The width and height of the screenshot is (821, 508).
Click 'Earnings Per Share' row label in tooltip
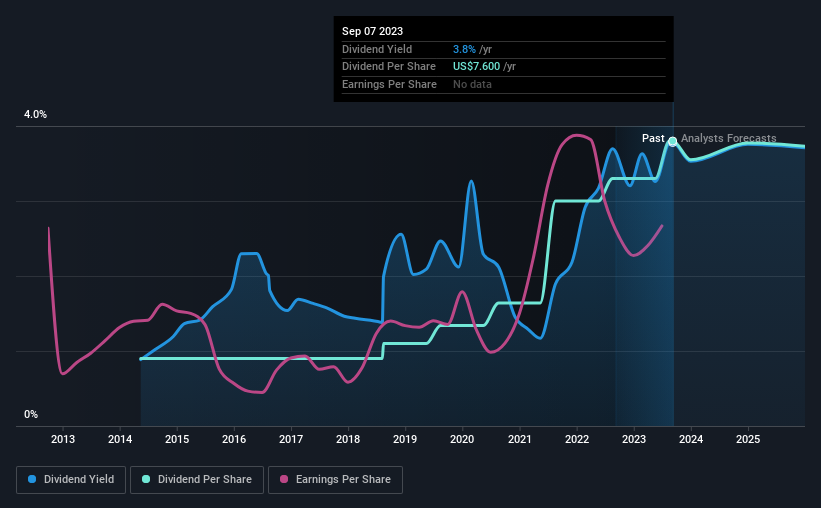coord(389,84)
